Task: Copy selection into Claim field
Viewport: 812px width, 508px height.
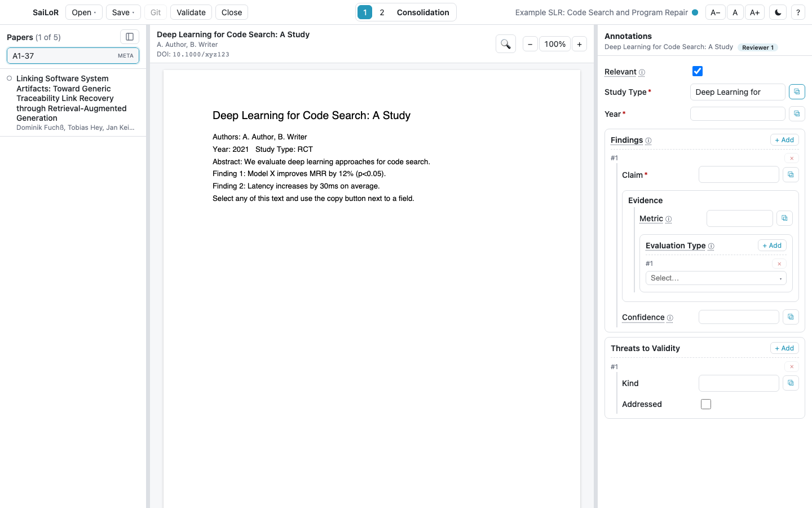Action: (791, 175)
